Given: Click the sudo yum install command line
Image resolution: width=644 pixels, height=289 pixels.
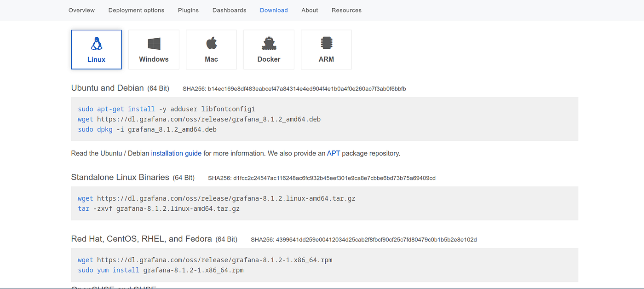Looking at the screenshot, I should point(161,270).
